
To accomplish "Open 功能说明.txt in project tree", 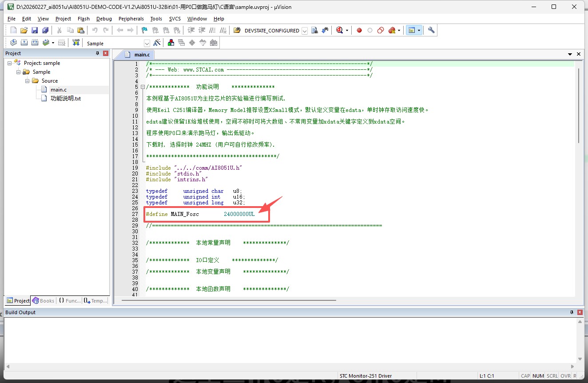I will tap(65, 99).
